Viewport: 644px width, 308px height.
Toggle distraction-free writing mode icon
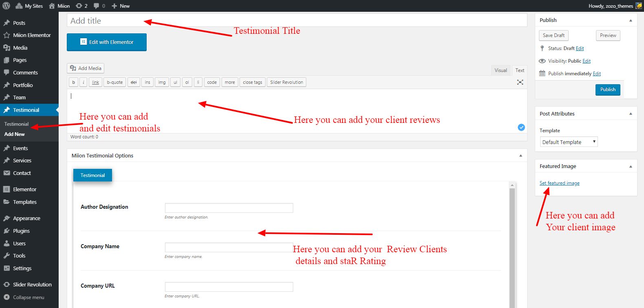[520, 82]
